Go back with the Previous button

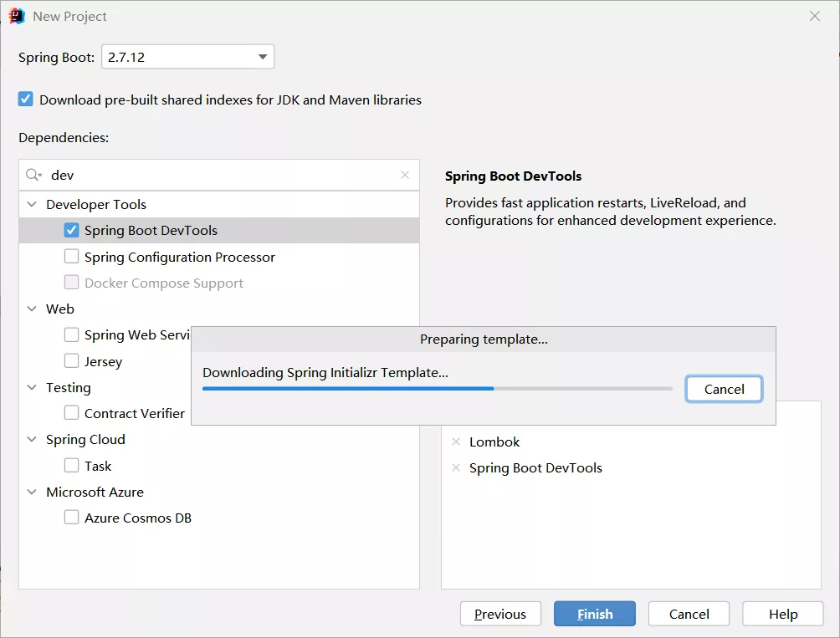tap(500, 614)
